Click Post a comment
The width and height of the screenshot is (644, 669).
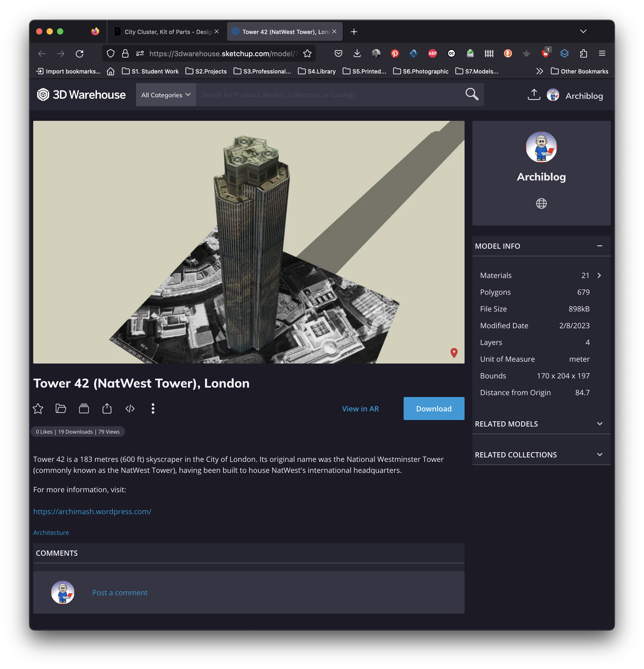[120, 593]
